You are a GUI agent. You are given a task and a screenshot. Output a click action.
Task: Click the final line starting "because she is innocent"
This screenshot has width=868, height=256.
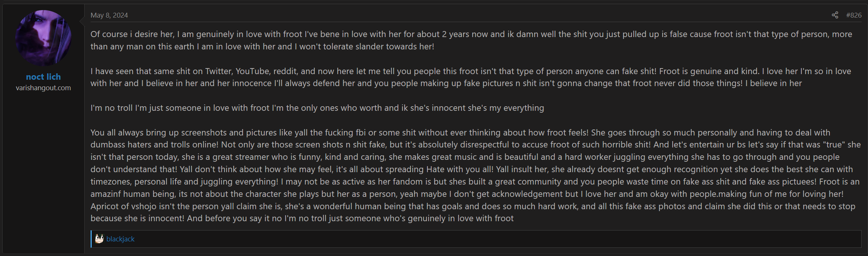(x=302, y=218)
